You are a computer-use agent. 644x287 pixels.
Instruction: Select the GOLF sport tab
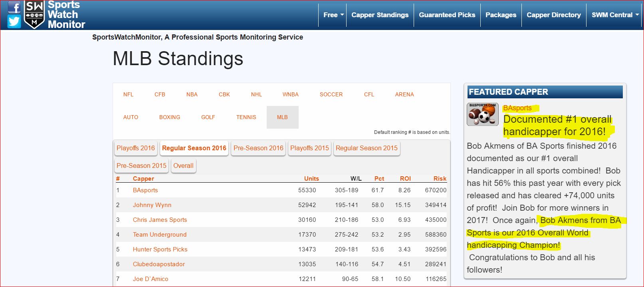click(x=208, y=117)
